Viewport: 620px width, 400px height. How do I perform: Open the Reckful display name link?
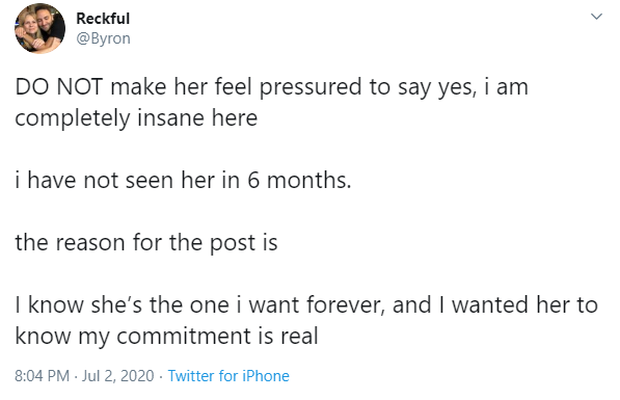[102, 19]
